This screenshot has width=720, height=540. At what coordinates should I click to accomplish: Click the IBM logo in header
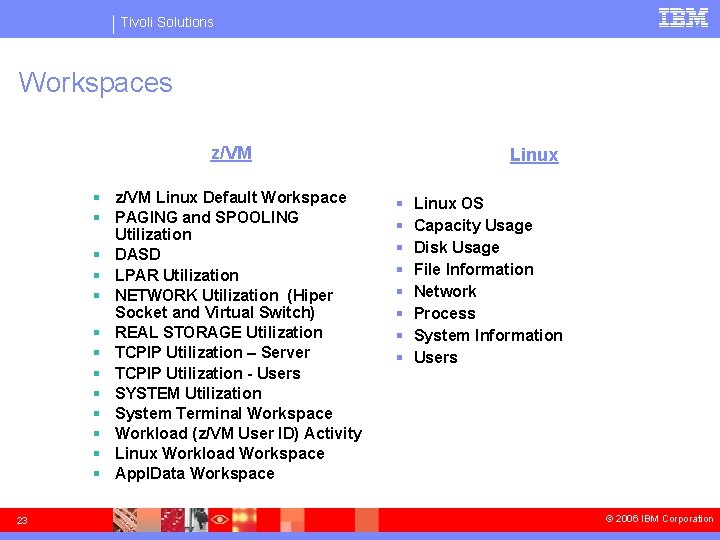[x=683, y=18]
